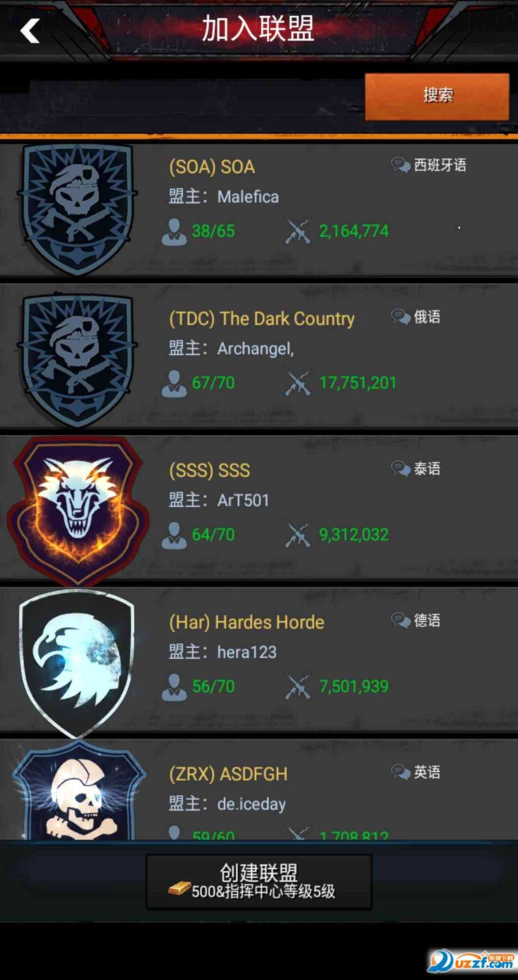This screenshot has height=980, width=518.
Task: Tap the back arrow icon
Action: pos(30,31)
